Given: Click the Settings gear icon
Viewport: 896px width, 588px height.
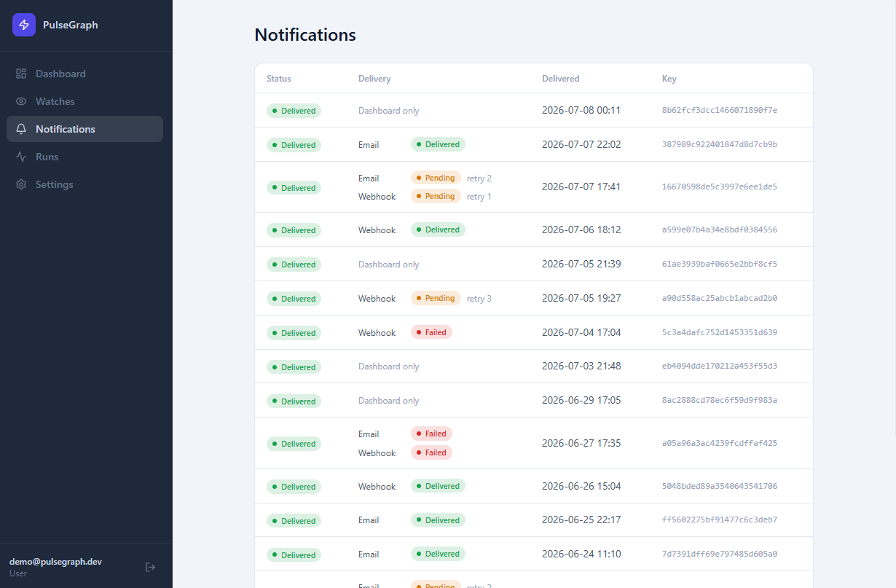Looking at the screenshot, I should tap(21, 184).
